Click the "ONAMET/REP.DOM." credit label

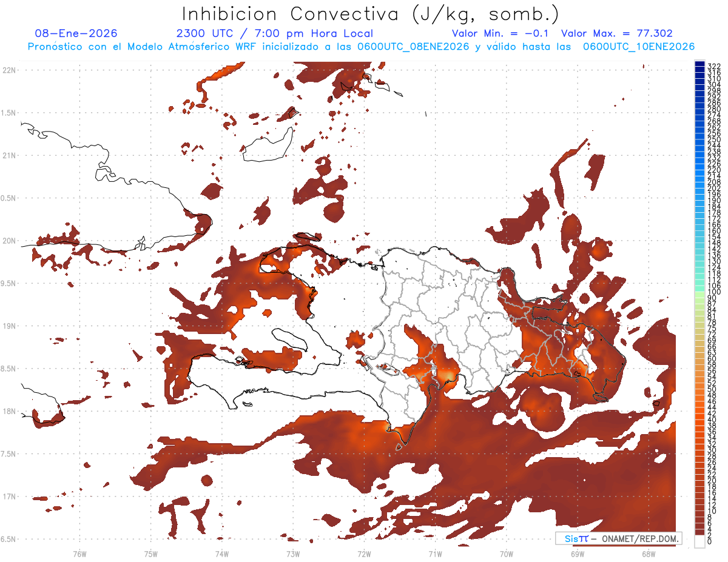click(x=639, y=538)
